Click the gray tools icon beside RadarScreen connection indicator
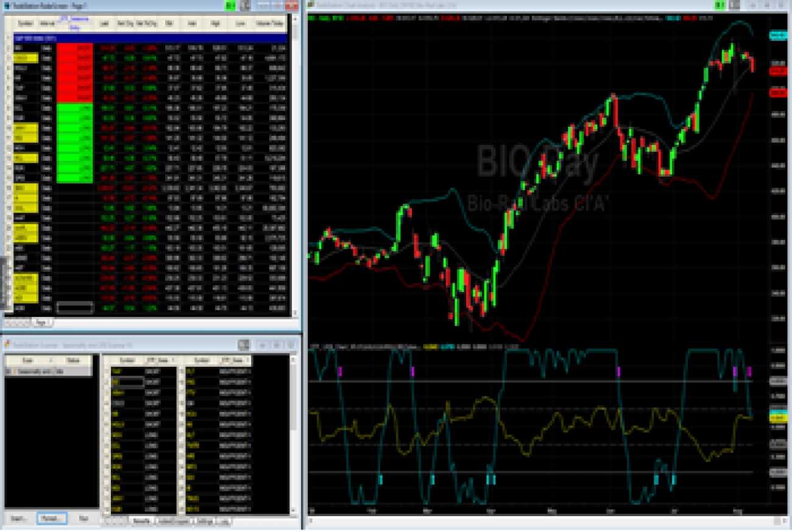This screenshot has width=792, height=532. [245, 5]
